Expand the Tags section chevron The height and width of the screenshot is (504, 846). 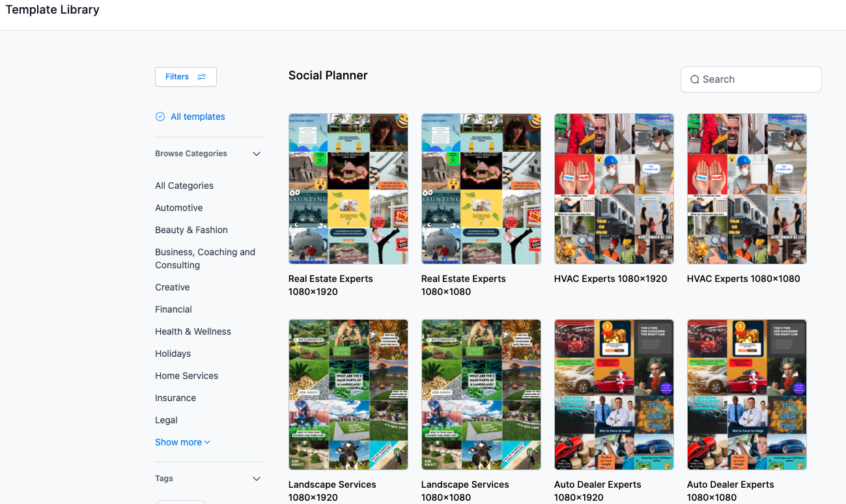click(x=257, y=479)
